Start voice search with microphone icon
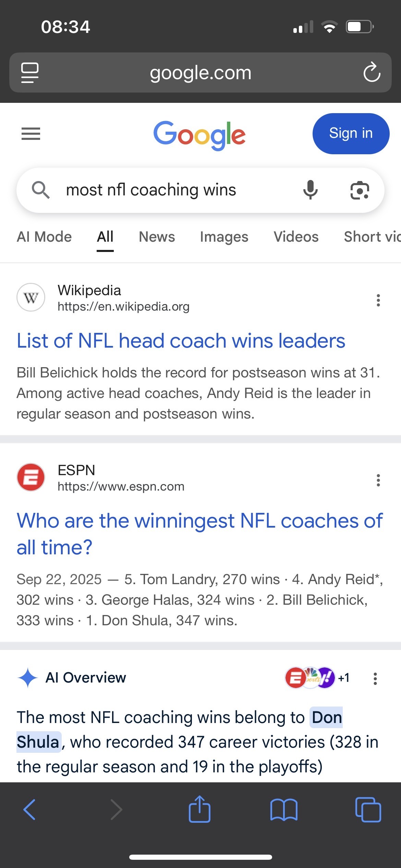This screenshot has height=868, width=401. click(311, 190)
